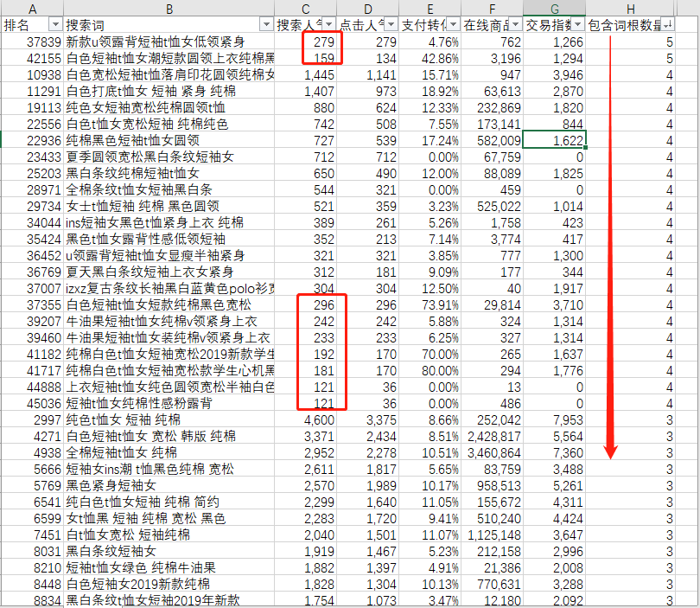
Task: Click the 排名 header cell
Action: [x=32, y=25]
